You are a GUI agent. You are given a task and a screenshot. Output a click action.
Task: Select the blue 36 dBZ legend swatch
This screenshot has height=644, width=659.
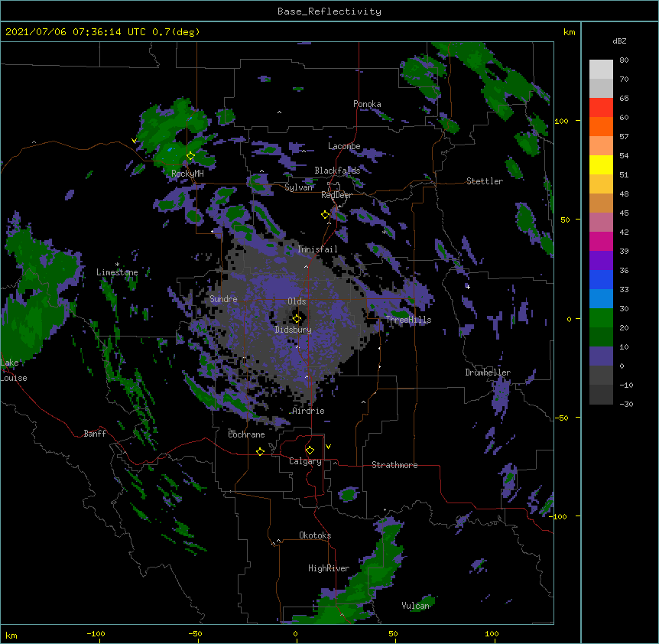click(601, 279)
